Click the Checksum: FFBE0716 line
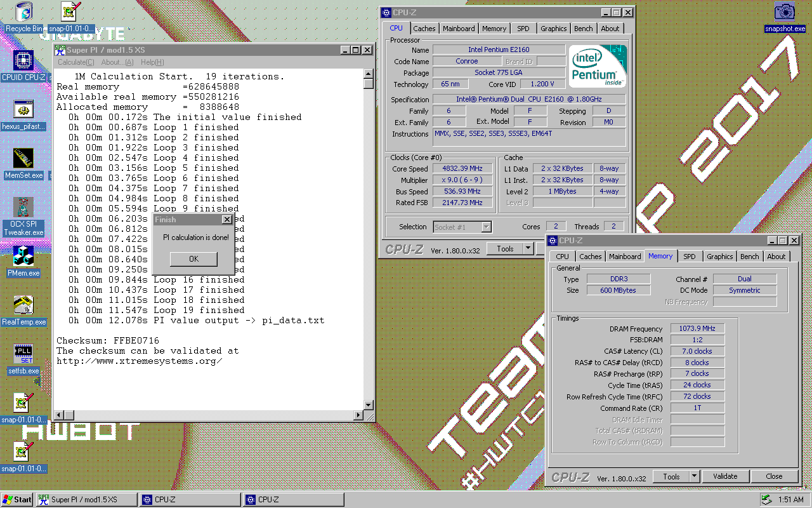Viewport: 812px width, 508px height. tap(108, 341)
